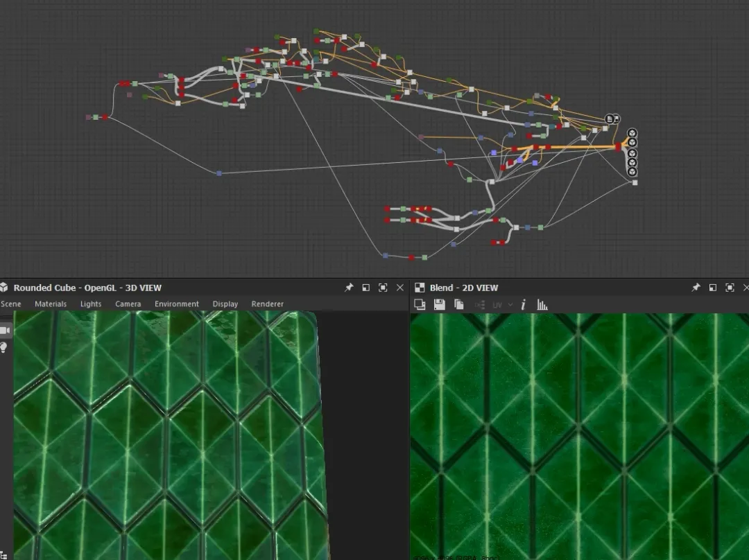Maximize the Blend 2D VIEW panel
Screen dimensions: 749x560
[x=730, y=288]
